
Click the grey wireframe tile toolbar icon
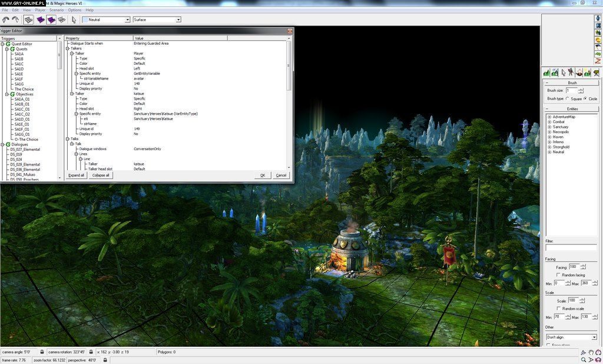click(61, 19)
